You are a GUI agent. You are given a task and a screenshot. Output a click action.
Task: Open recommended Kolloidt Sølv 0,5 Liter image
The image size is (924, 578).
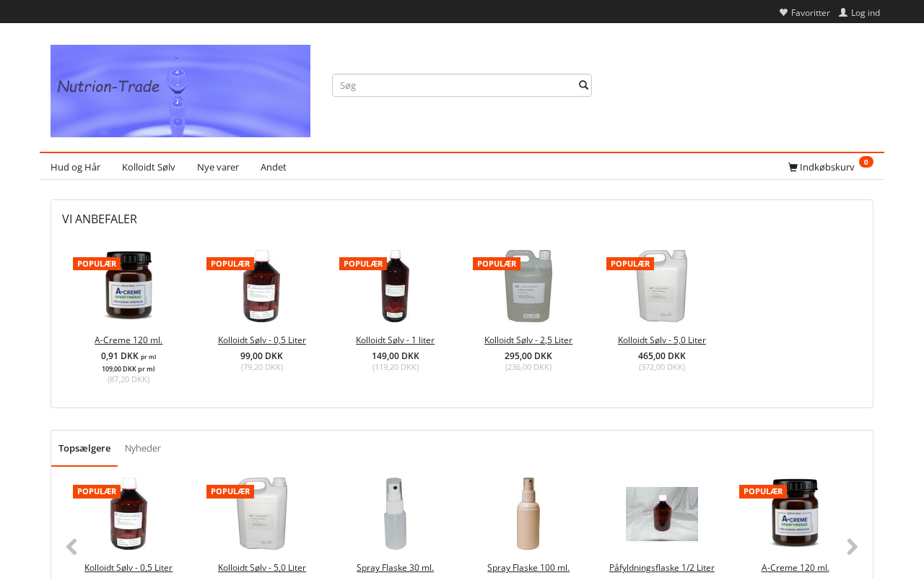pyautogui.click(x=262, y=286)
